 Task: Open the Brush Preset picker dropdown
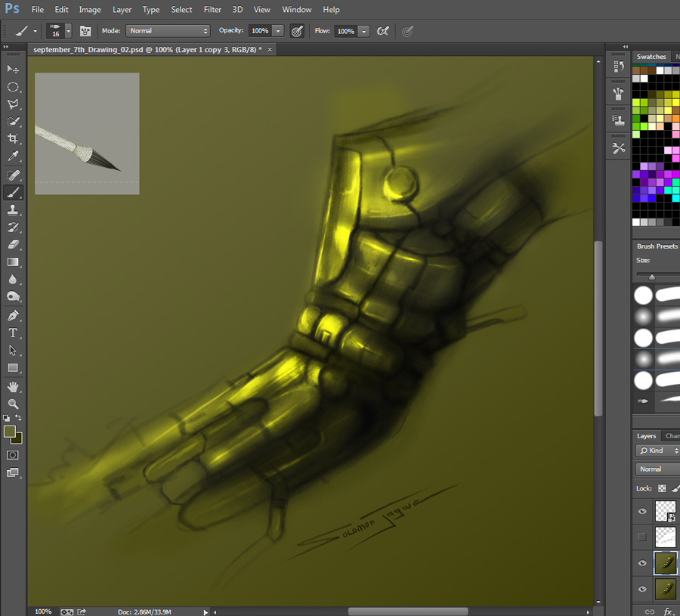point(68,31)
